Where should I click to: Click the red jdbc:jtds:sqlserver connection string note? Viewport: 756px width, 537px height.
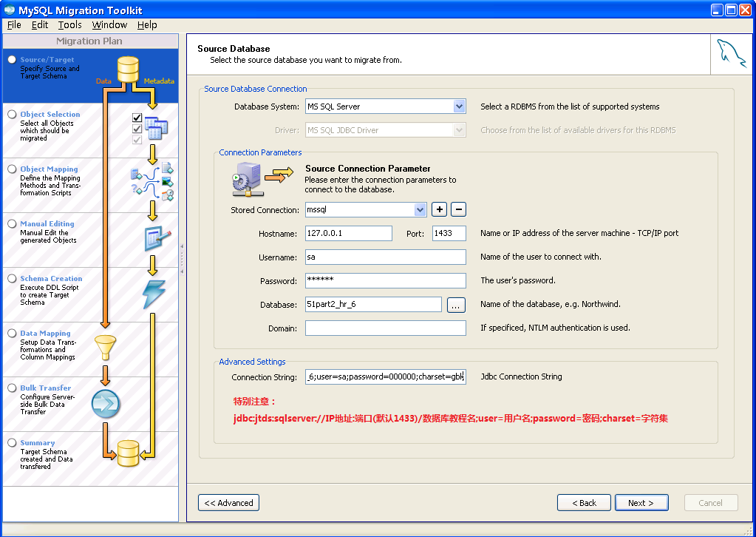coord(450,419)
